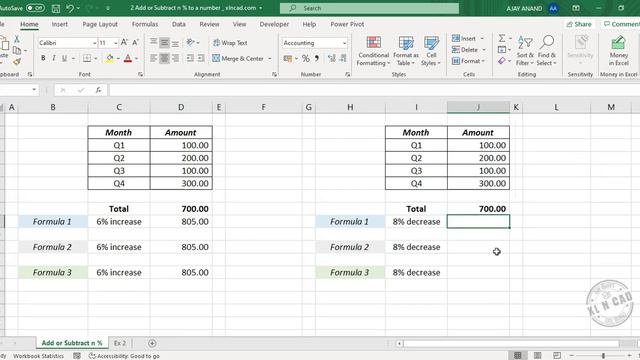This screenshot has height=360, width=640.
Task: Open the Page Layout tab
Action: tap(100, 24)
